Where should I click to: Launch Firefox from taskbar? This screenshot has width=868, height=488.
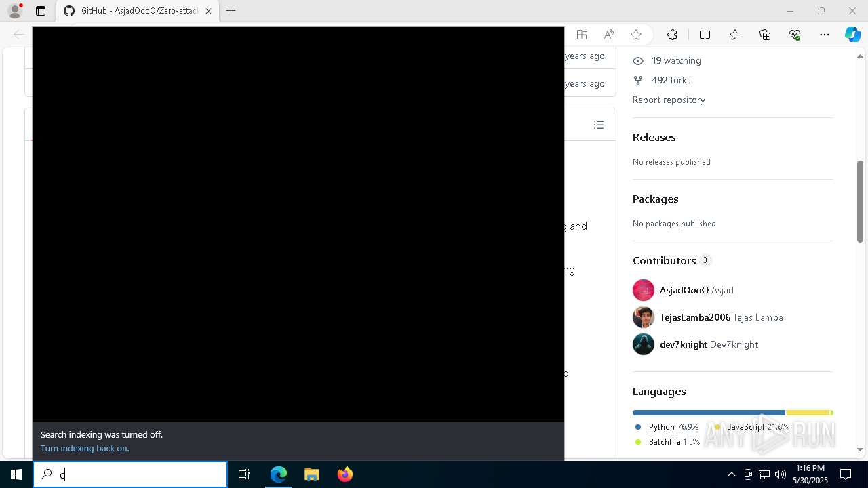[x=344, y=474]
